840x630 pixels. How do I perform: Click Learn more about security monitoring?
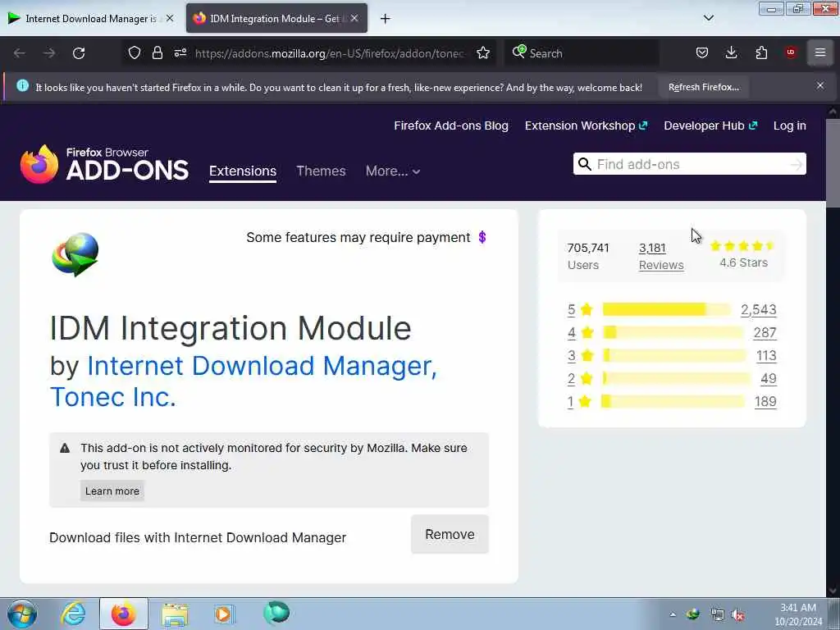[x=112, y=491]
